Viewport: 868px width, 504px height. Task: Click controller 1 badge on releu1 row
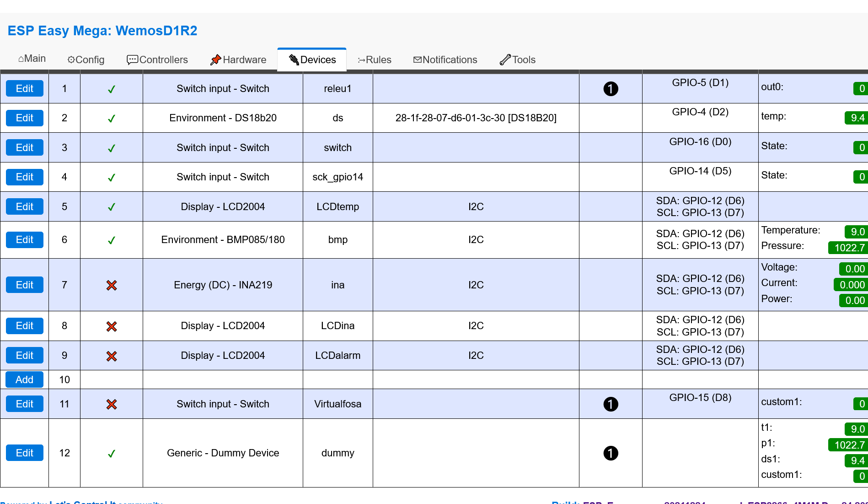tap(611, 89)
